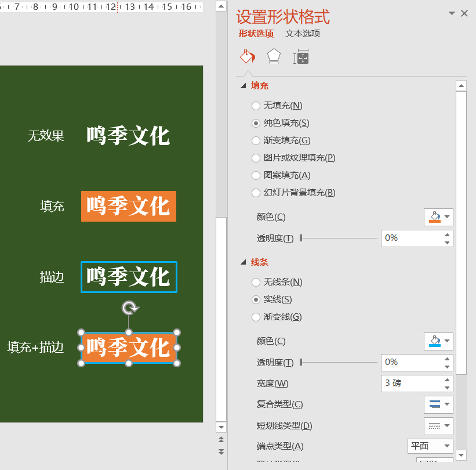Screen dimensions: 476x470
Task: Decrease line width with down spinner
Action: 447,388
